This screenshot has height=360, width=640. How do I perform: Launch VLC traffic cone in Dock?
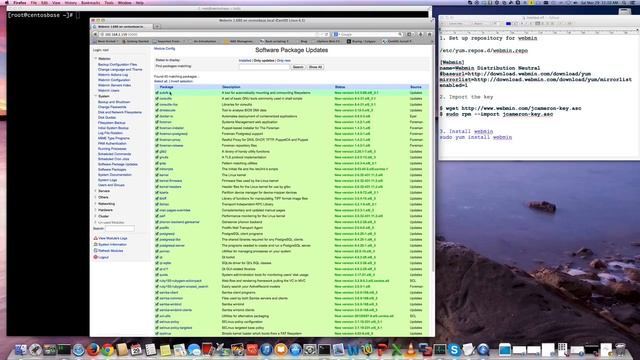coord(411,350)
